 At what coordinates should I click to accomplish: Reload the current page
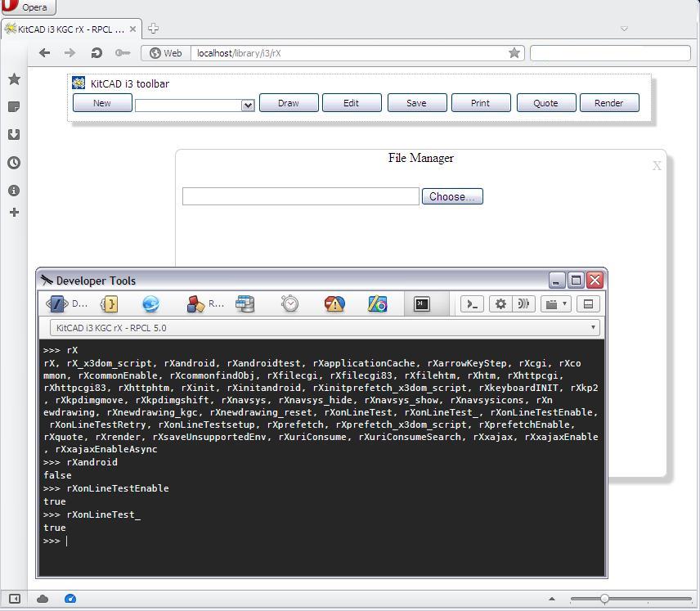click(96, 53)
